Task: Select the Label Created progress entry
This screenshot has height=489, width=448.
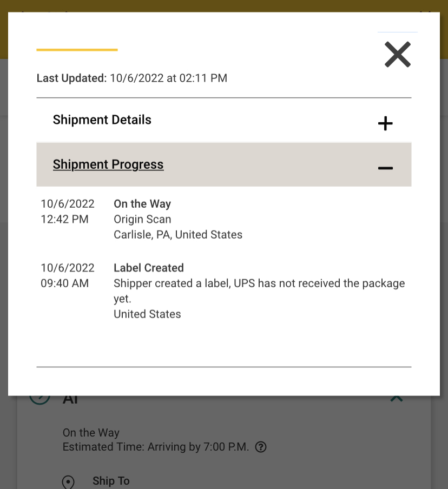Action: click(x=223, y=291)
